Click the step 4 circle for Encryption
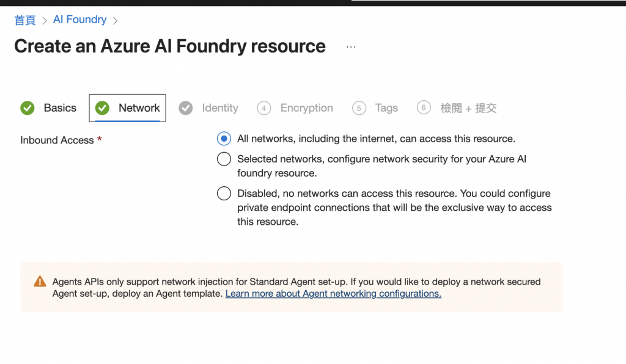 [x=264, y=108]
